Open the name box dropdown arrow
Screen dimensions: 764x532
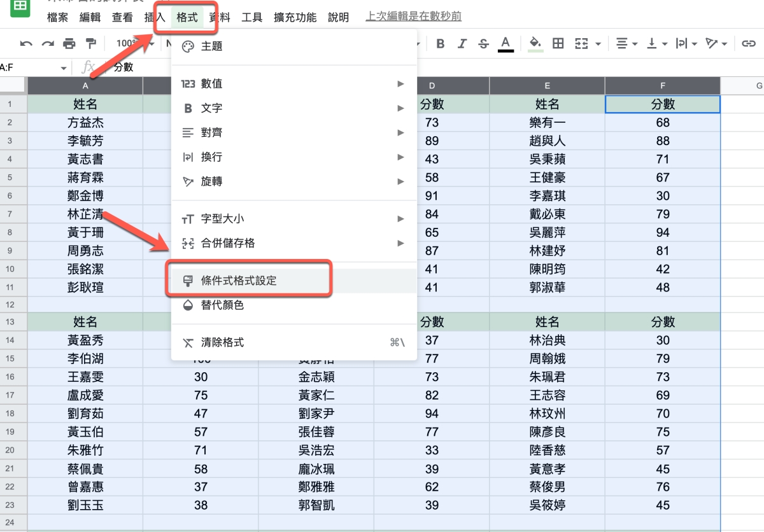coord(64,68)
